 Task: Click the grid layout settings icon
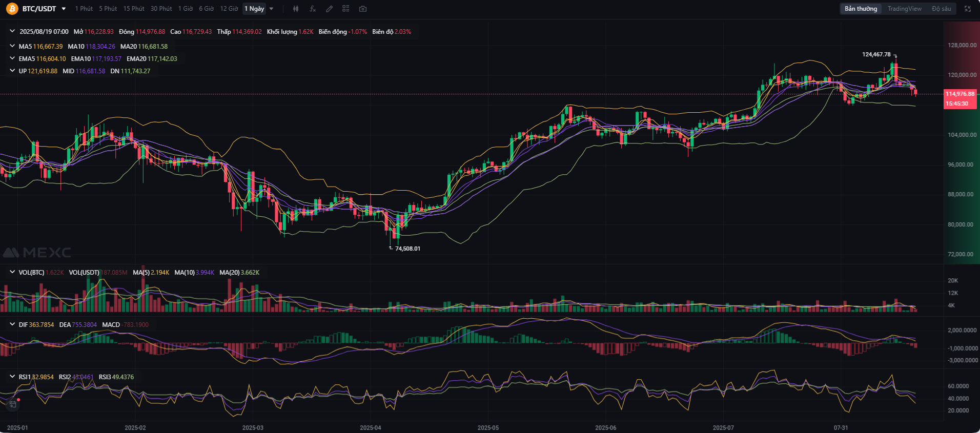(x=346, y=9)
